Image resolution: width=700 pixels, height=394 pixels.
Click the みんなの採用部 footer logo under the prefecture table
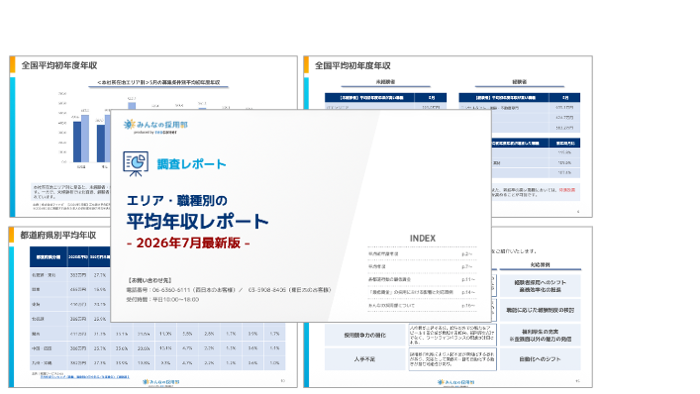161,382
